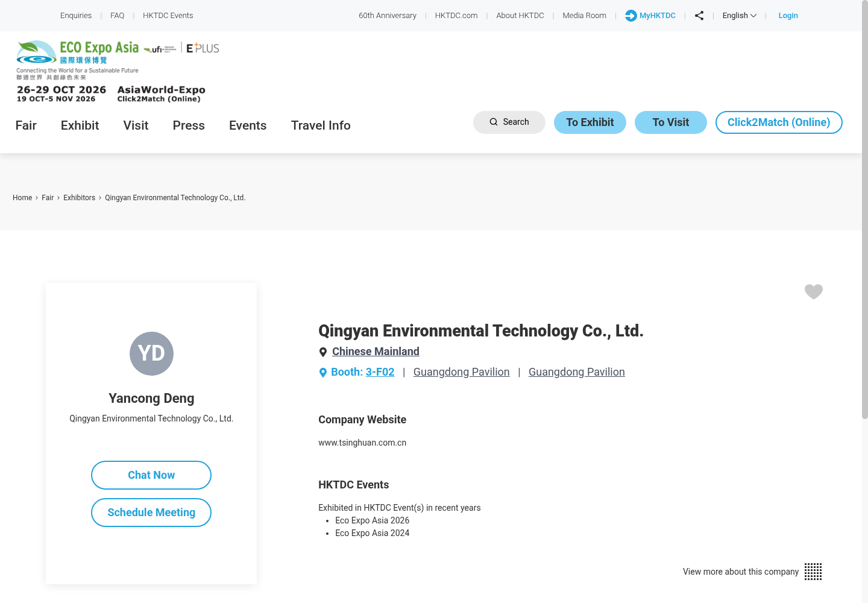Open the About HKTDC link
868x603 pixels.
(x=520, y=16)
